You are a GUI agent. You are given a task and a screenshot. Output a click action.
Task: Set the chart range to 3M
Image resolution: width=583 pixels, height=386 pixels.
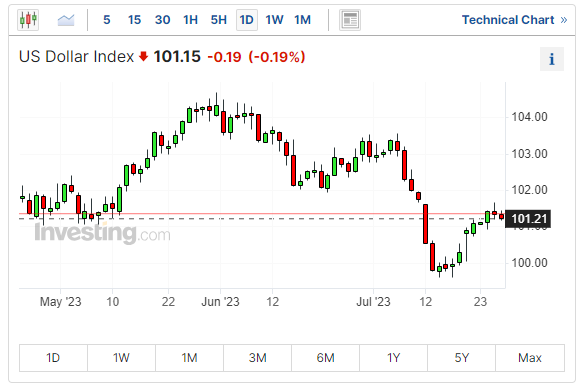pos(258,358)
